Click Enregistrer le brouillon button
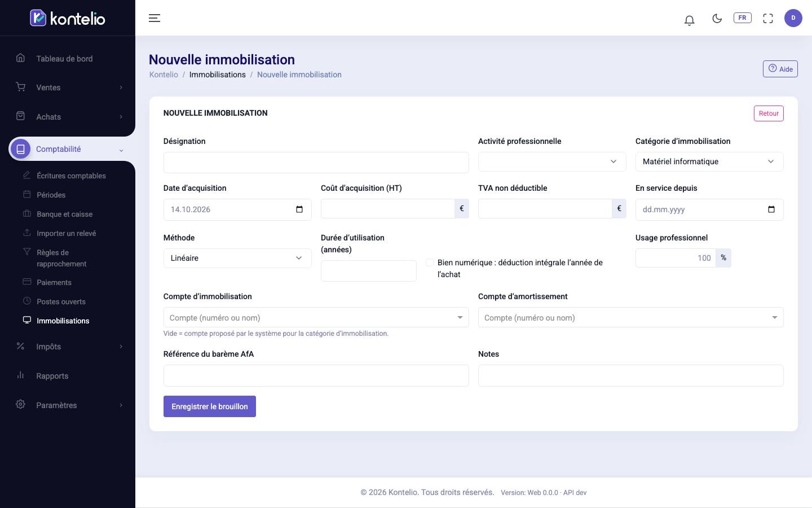812x508 pixels. [210, 406]
